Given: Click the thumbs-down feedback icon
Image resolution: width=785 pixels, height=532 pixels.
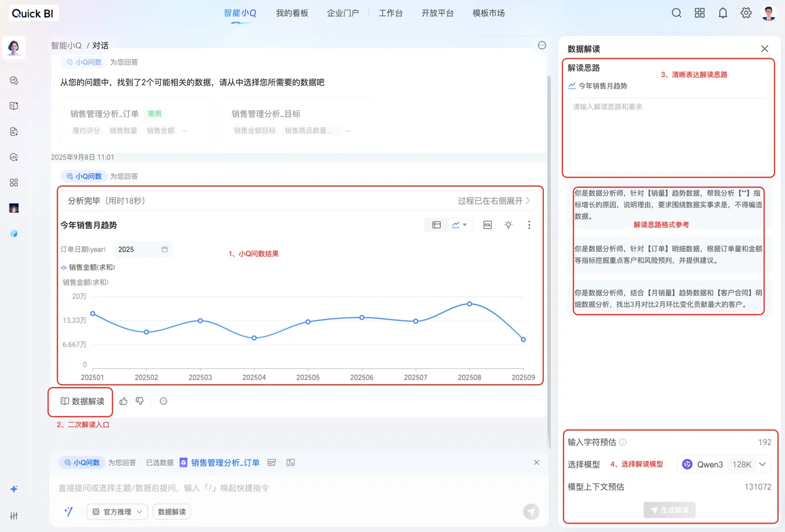Looking at the screenshot, I should point(140,401).
